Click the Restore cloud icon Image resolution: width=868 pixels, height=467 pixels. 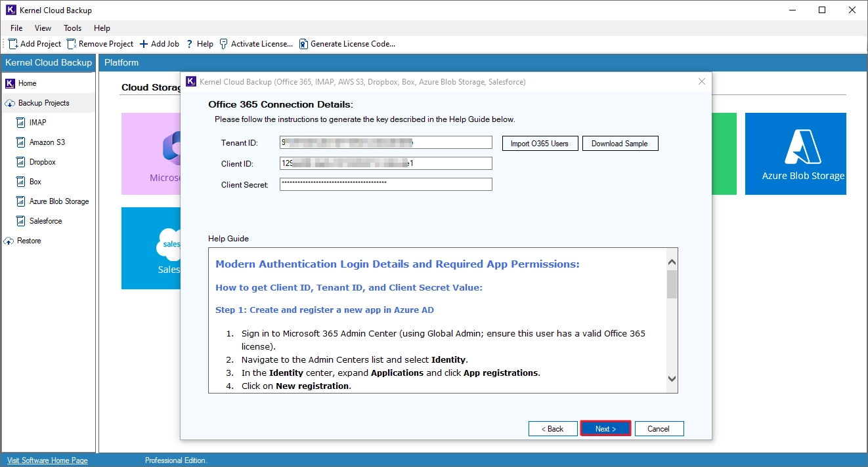[x=10, y=241]
